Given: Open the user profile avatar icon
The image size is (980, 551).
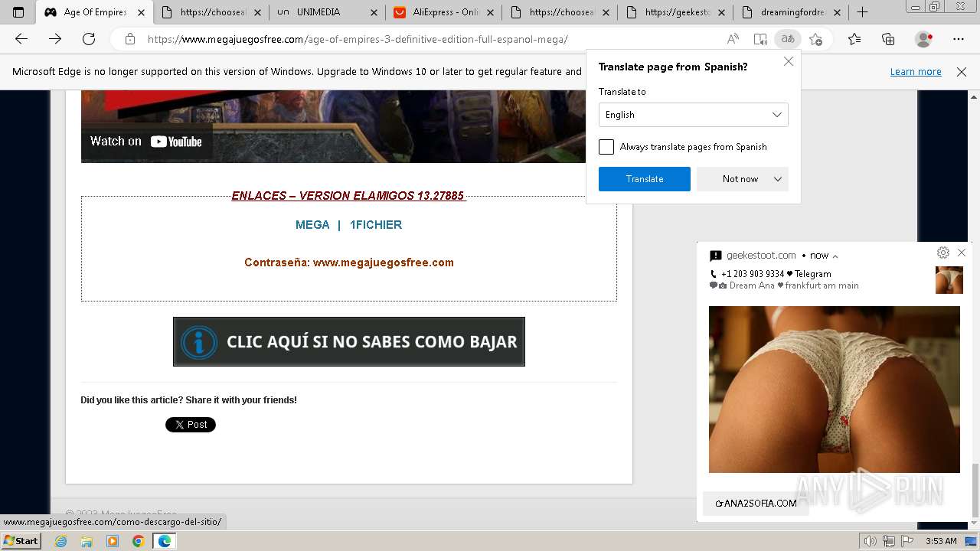Looking at the screenshot, I should [924, 39].
